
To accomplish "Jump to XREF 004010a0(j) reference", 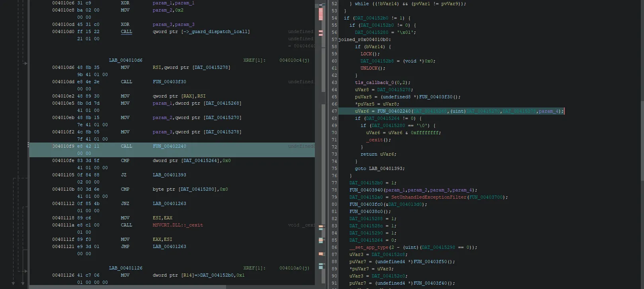I will click(294, 268).
